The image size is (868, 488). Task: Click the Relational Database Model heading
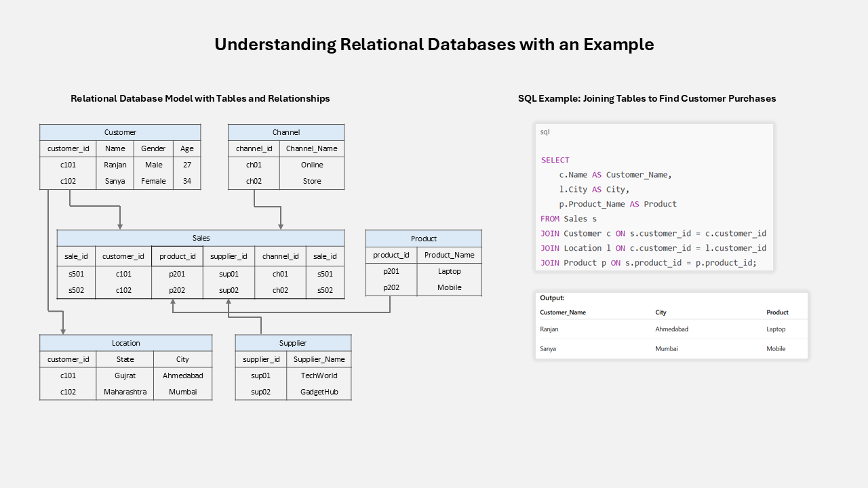pos(200,98)
